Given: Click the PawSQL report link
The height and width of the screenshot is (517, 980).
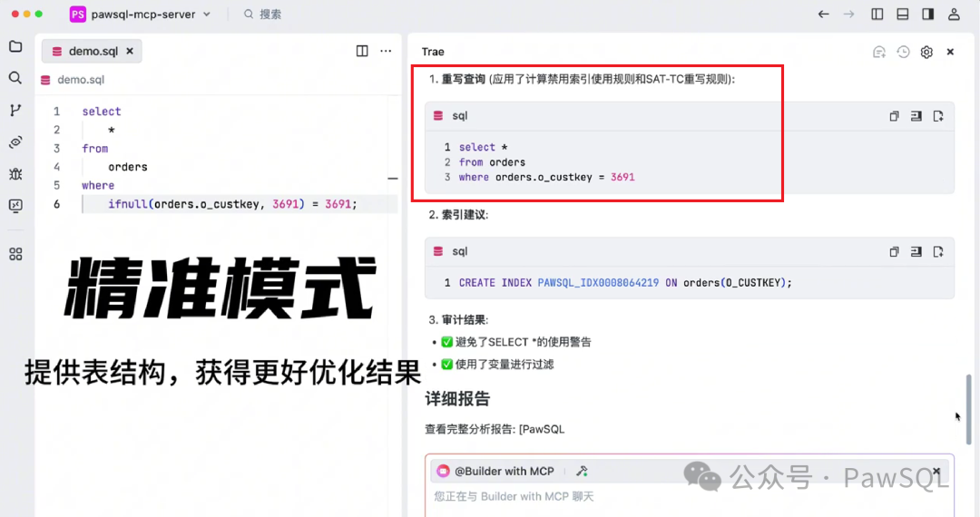Looking at the screenshot, I should pos(542,430).
